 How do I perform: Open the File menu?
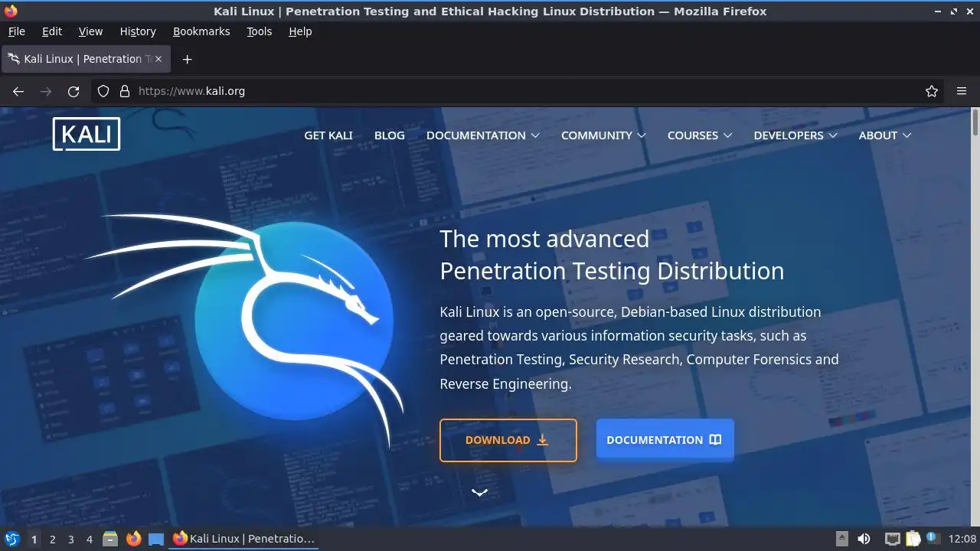(16, 31)
